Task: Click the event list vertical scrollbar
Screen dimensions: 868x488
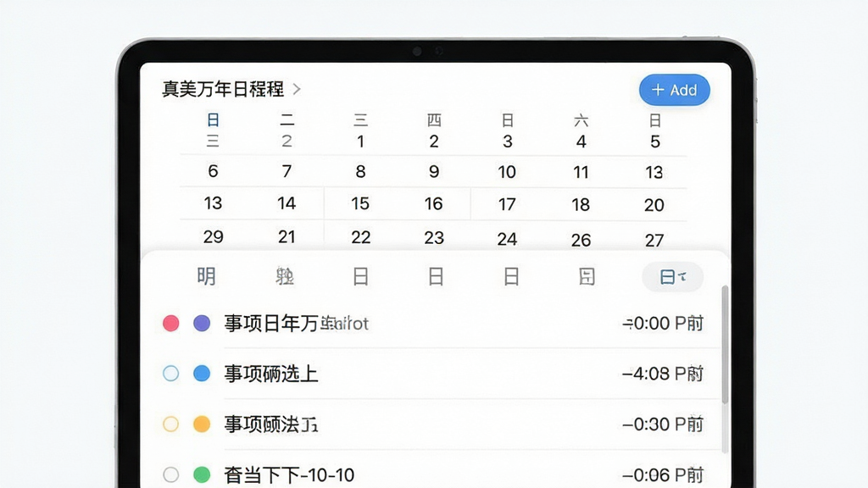Action: pyautogui.click(x=725, y=344)
